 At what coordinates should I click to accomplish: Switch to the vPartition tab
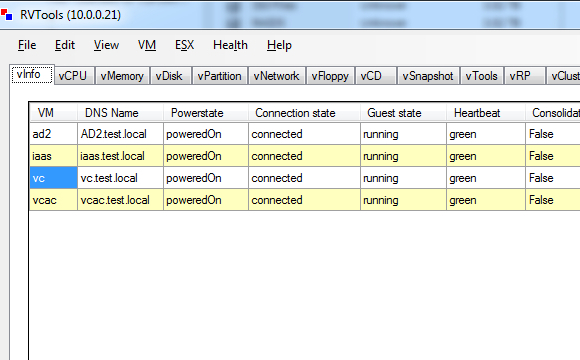(x=219, y=76)
